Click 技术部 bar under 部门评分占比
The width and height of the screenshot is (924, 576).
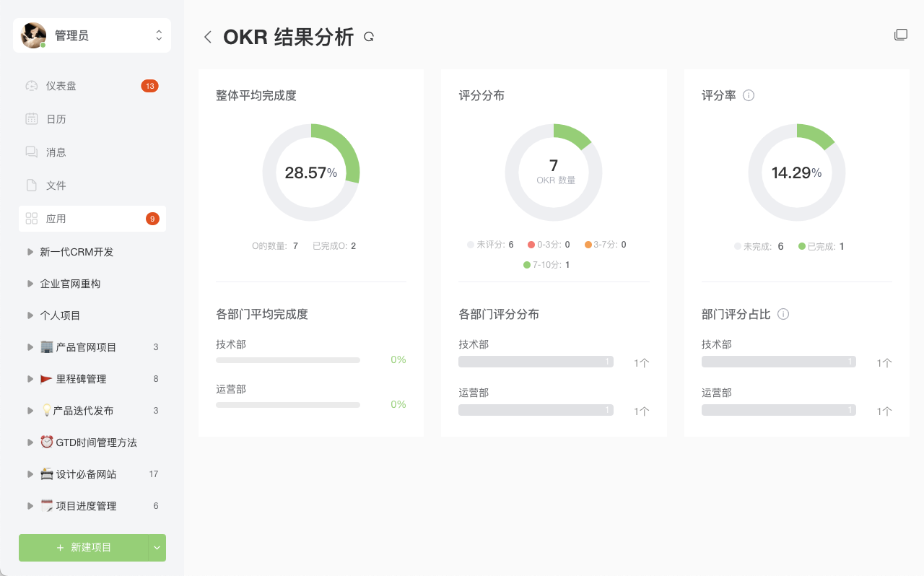[779, 362]
